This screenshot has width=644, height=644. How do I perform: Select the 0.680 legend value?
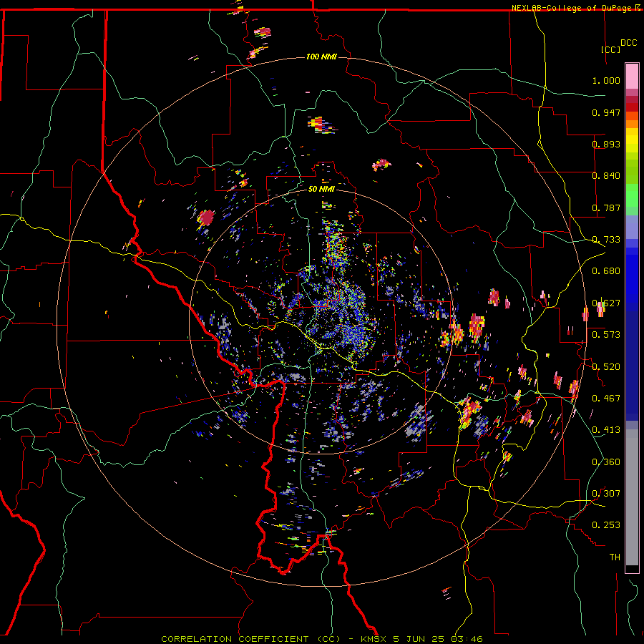[x=606, y=271]
